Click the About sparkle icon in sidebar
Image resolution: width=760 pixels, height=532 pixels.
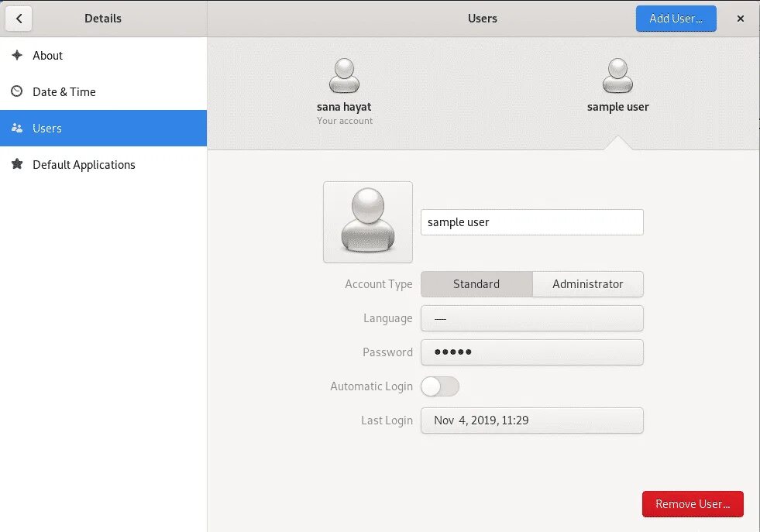(x=17, y=55)
